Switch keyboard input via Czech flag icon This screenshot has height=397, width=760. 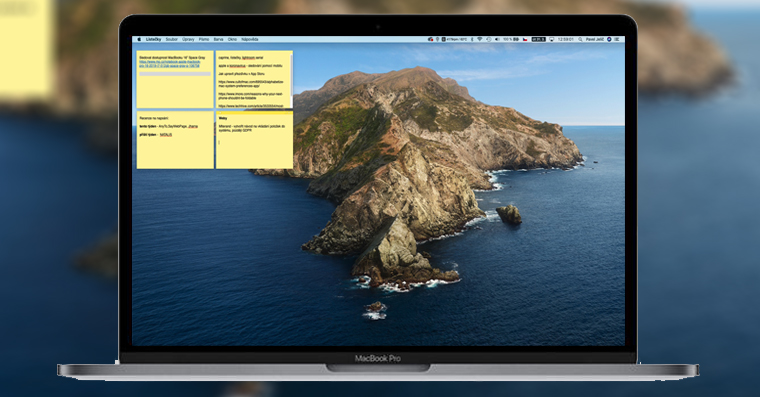(x=525, y=39)
